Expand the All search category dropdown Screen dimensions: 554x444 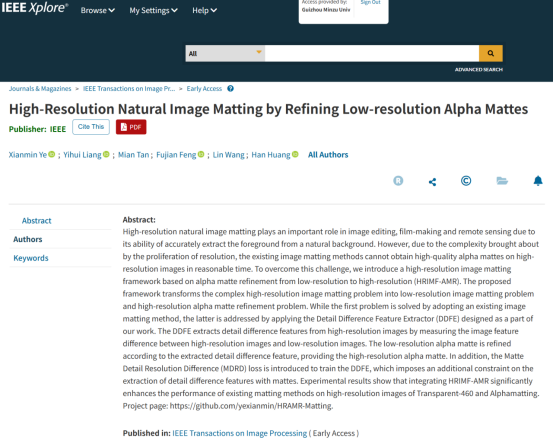225,53
